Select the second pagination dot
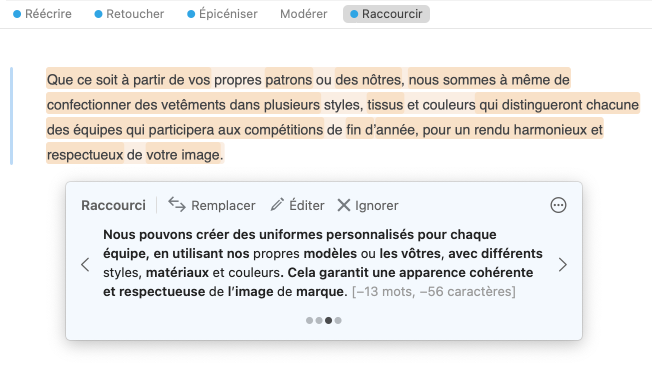Screen dimensions: 652x366 click(319, 320)
